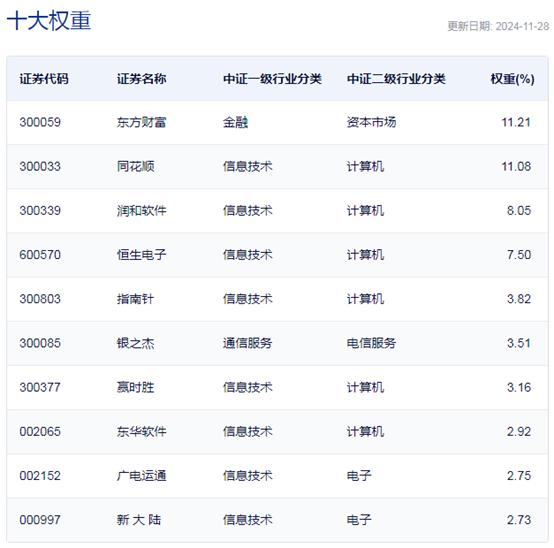Select stock code 000997
Viewport: 554px width, 548px height.
coord(40,520)
